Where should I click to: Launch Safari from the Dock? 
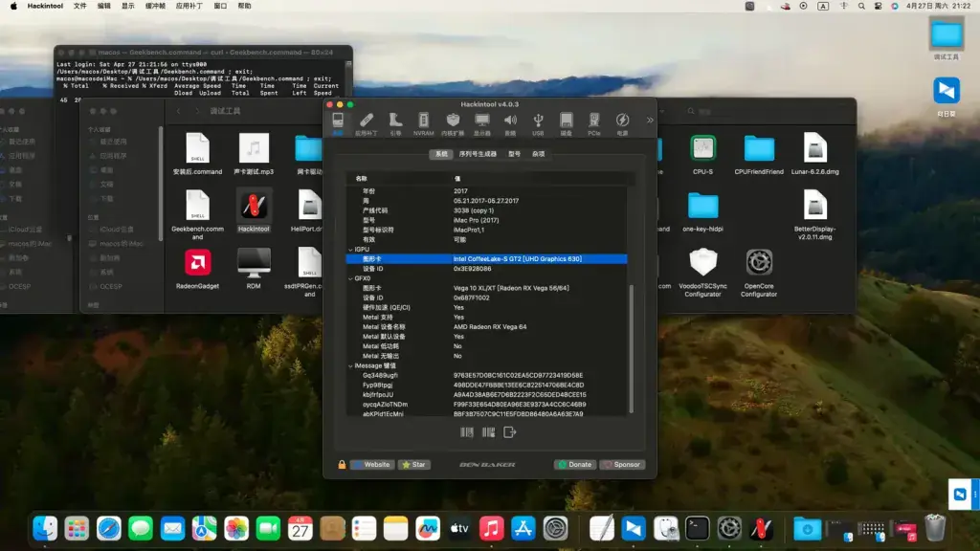pos(109,528)
